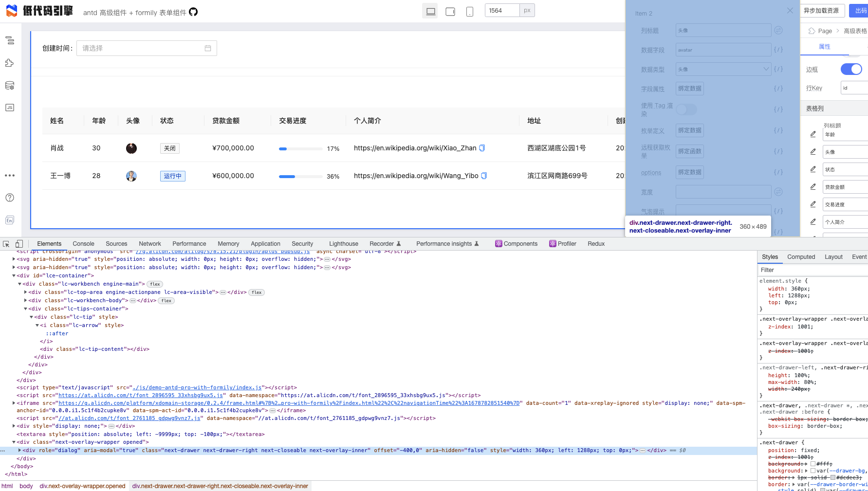Click setter switch icon beside 宽度 field
Screen dimensions: 868x491
click(778, 192)
